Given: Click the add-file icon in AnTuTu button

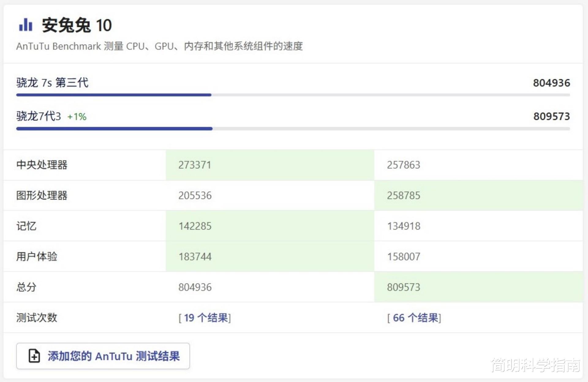Looking at the screenshot, I should [34, 356].
